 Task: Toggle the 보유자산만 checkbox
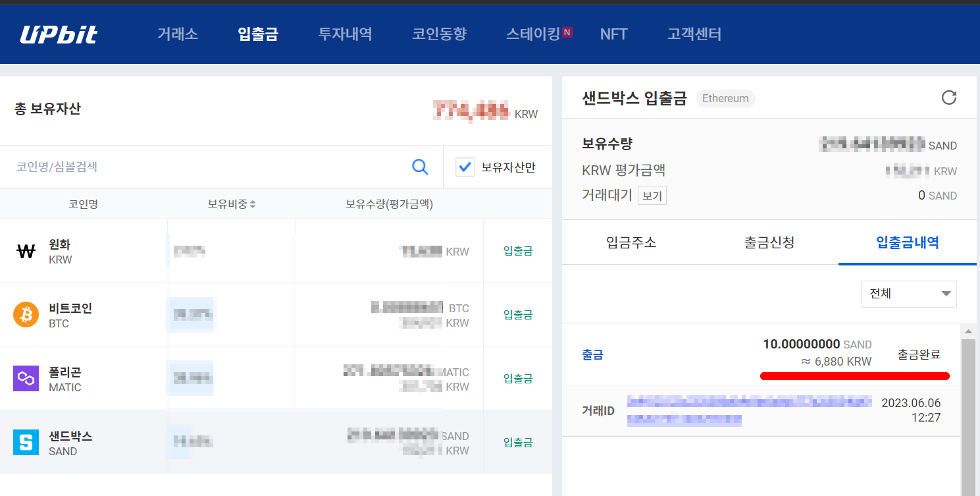click(465, 167)
